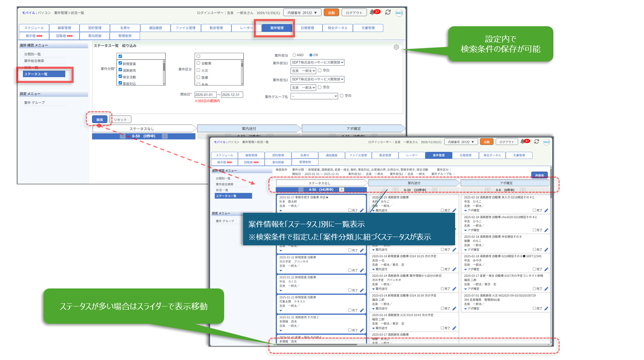This screenshot has height=360, width=644.
Task: Select the red-outlined 案件管理 tab
Action: 277,28
